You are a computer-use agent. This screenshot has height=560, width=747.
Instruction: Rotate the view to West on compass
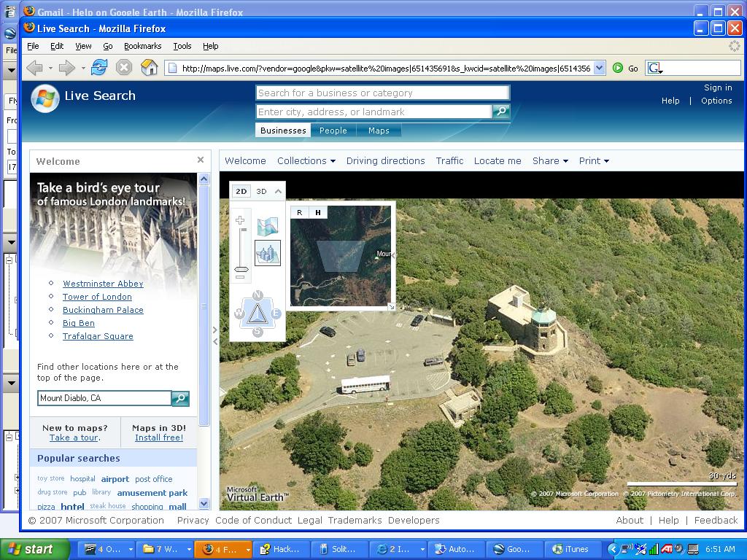[239, 314]
